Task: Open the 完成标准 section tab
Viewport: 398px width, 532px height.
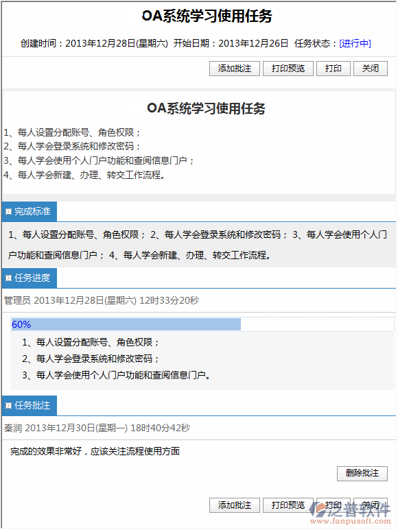Action: (30, 212)
